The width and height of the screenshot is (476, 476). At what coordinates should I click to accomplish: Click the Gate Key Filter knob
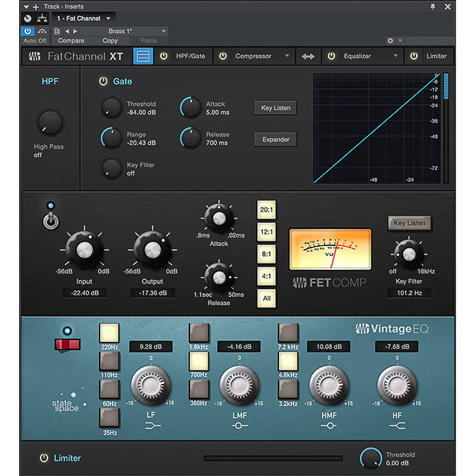coord(112,169)
